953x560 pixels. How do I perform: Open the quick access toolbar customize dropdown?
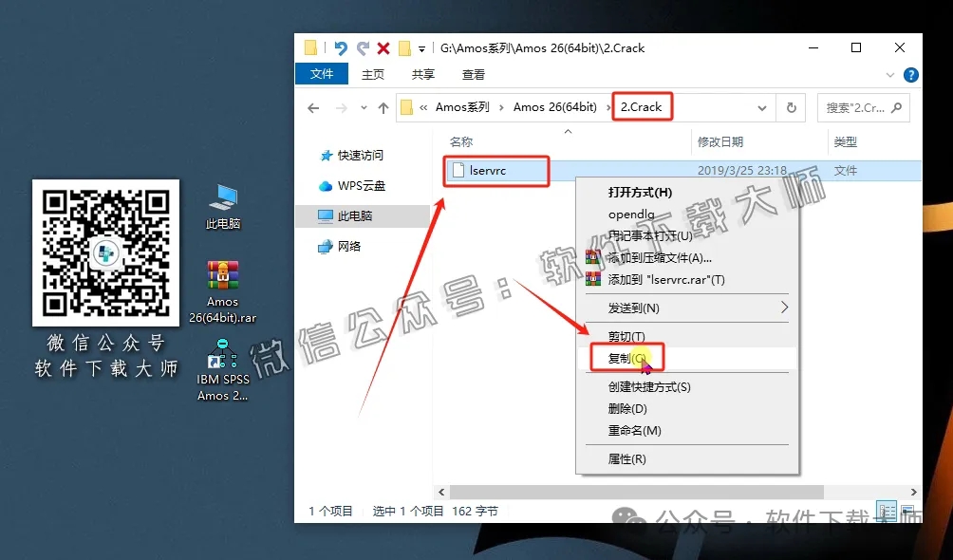(x=420, y=47)
